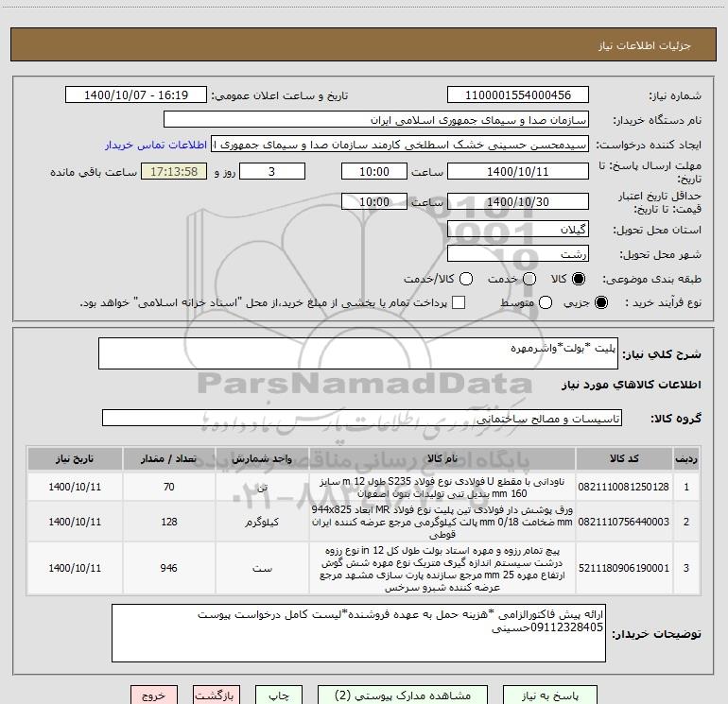Select the جزیی purchase type radio
Screen dimensions: 728x704
click(x=600, y=302)
